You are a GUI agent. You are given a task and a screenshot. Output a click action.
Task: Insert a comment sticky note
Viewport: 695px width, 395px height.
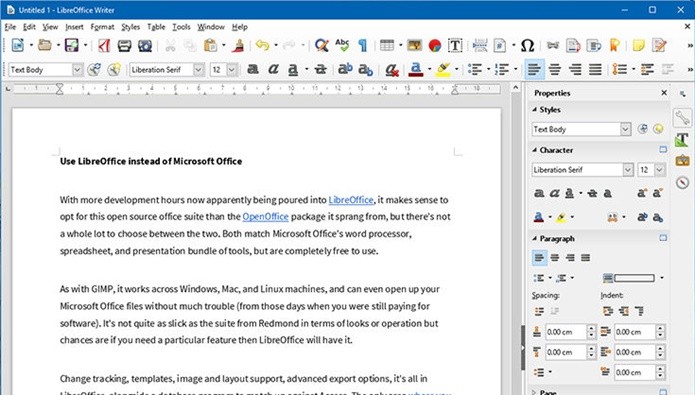pyautogui.click(x=638, y=45)
